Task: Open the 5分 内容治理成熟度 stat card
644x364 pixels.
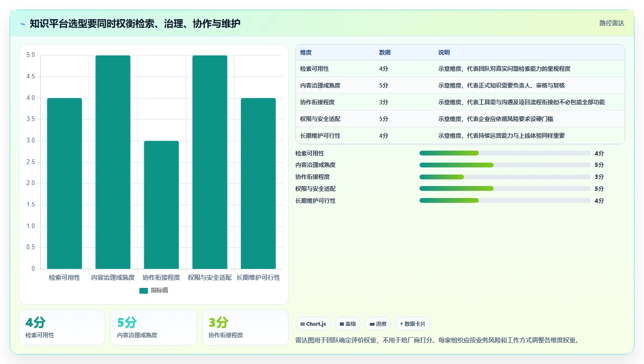Action: click(154, 327)
